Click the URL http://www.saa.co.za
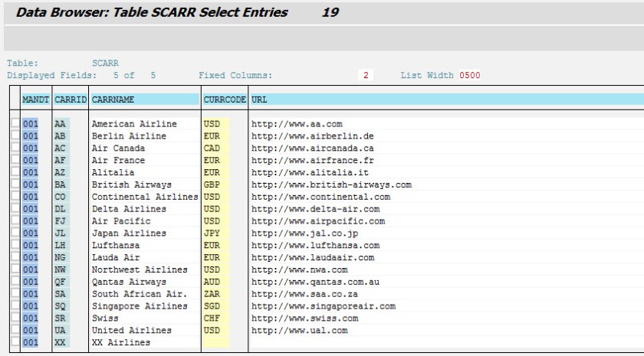The image size is (644, 356). point(305,294)
